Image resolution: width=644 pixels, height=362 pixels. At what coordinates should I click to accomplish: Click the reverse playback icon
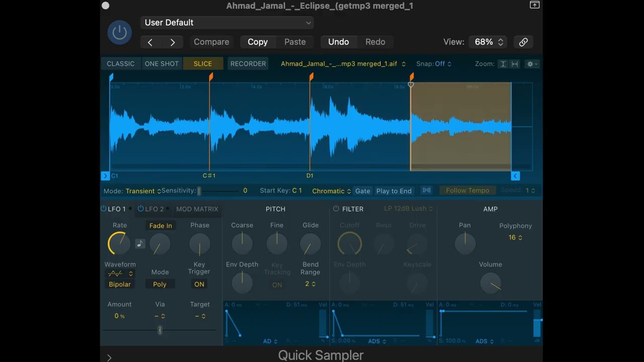(x=427, y=191)
